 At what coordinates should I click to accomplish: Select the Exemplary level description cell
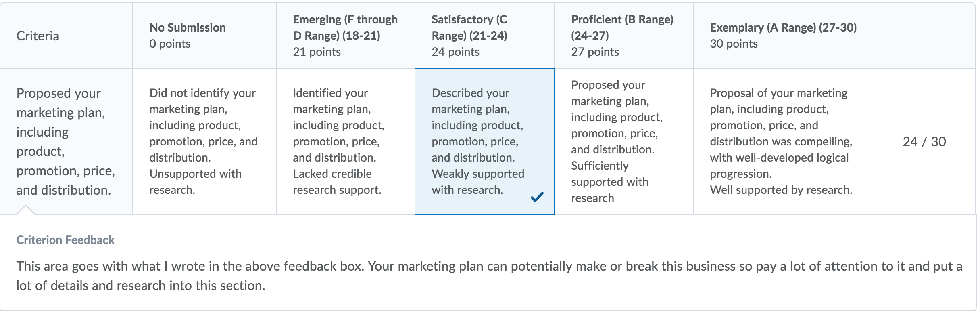790,141
